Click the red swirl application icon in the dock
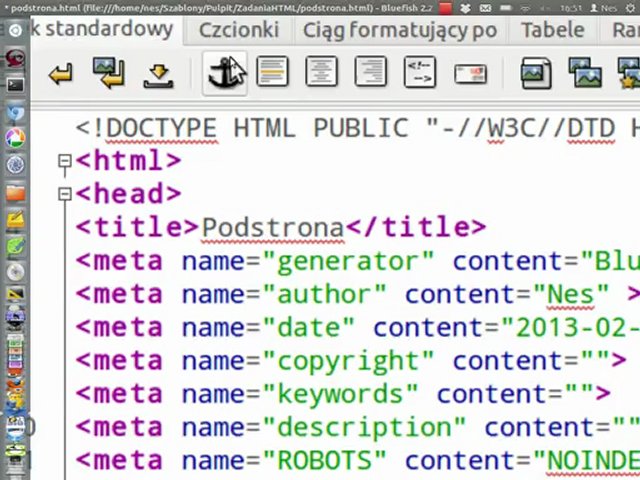 tap(16, 58)
